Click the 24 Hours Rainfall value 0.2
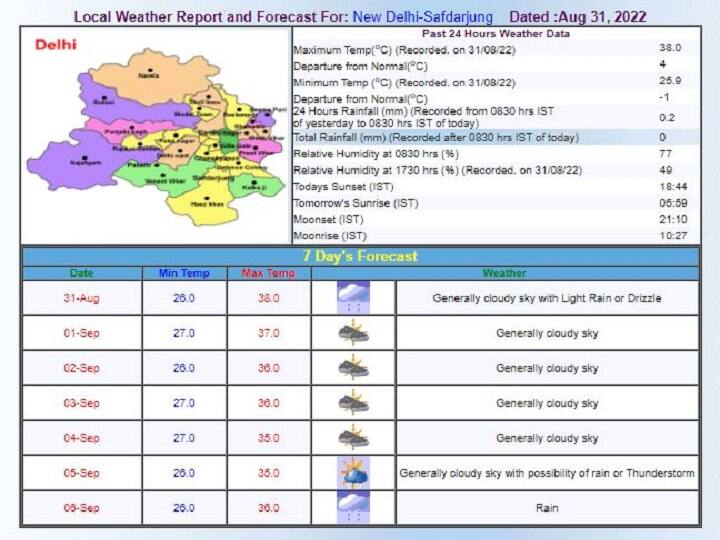Screen dimensions: 720x540 coord(667,118)
